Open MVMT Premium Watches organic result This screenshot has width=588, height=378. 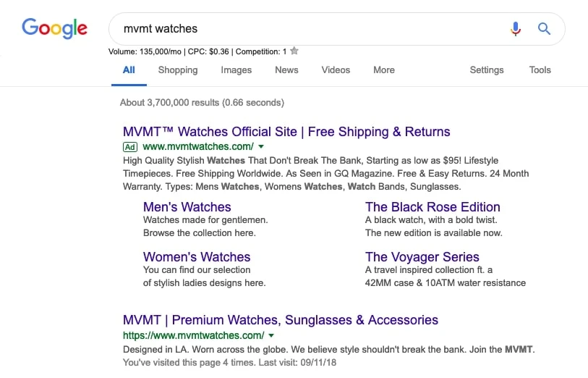pyautogui.click(x=281, y=320)
